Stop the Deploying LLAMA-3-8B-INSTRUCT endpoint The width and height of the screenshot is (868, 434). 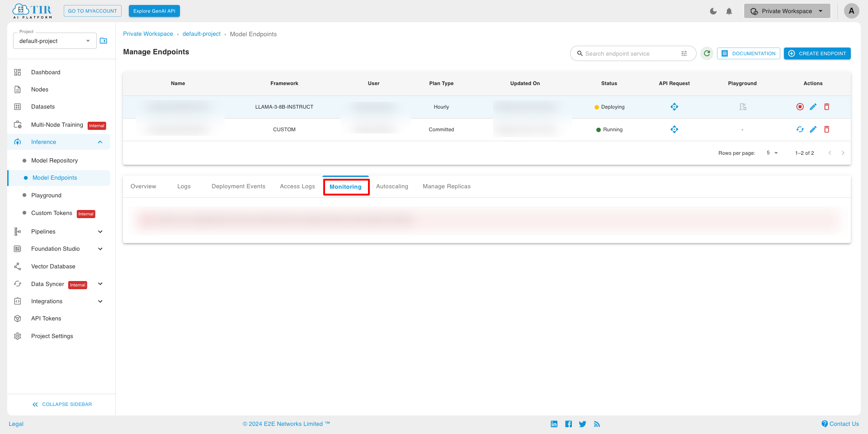[x=800, y=107]
